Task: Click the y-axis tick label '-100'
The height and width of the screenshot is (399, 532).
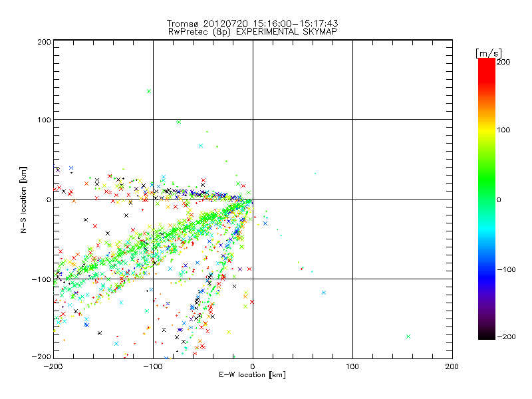Action: pyautogui.click(x=41, y=279)
